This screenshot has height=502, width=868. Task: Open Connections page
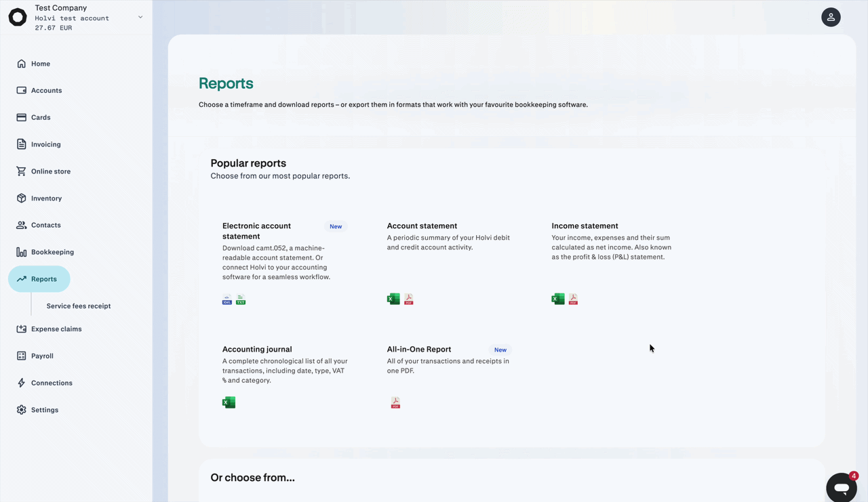click(x=52, y=383)
